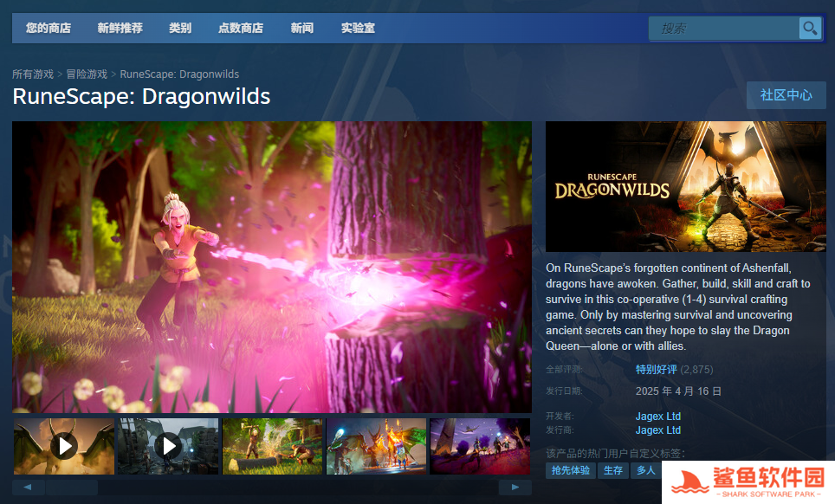Play the dragon trailer video thumbnail
Screen dimensions: 835x504
coord(63,446)
